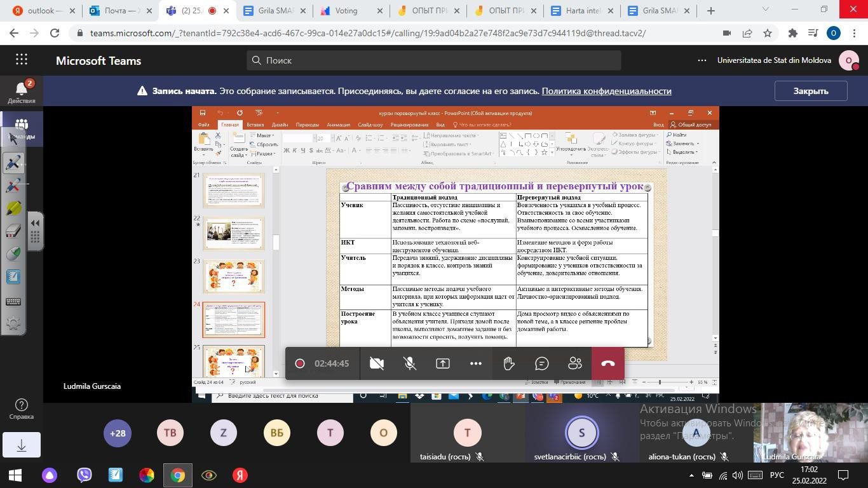The height and width of the screenshot is (488, 868).
Task: Click the raise hand icon
Action: [508, 363]
